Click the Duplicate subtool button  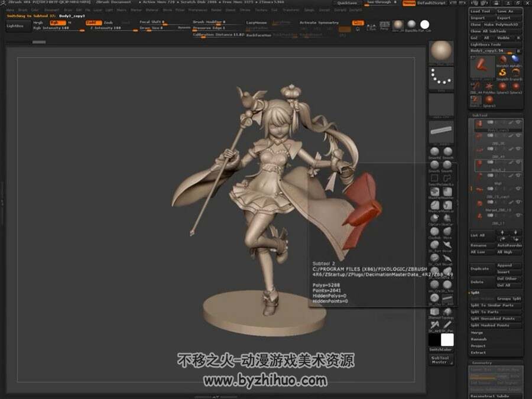click(x=482, y=269)
